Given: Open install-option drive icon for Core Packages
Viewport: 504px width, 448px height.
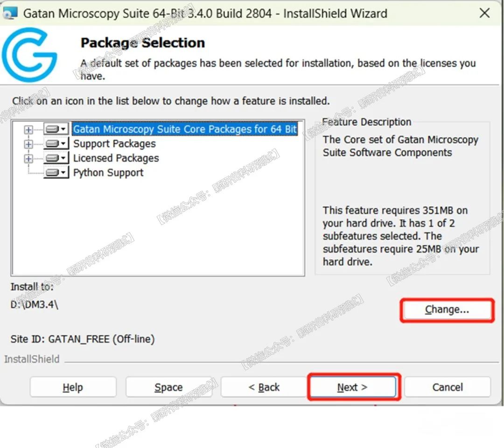Looking at the screenshot, I should point(56,129).
